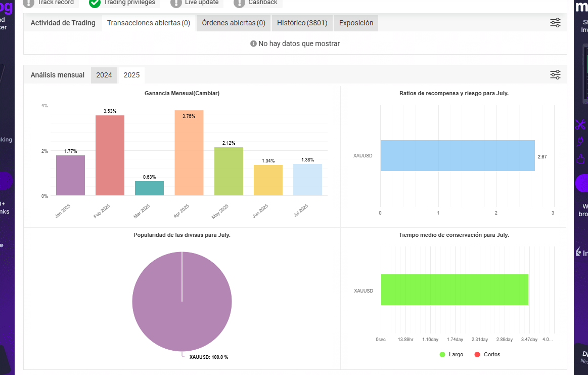Open the Órdenes abiertas (0) tab

[x=234, y=23]
